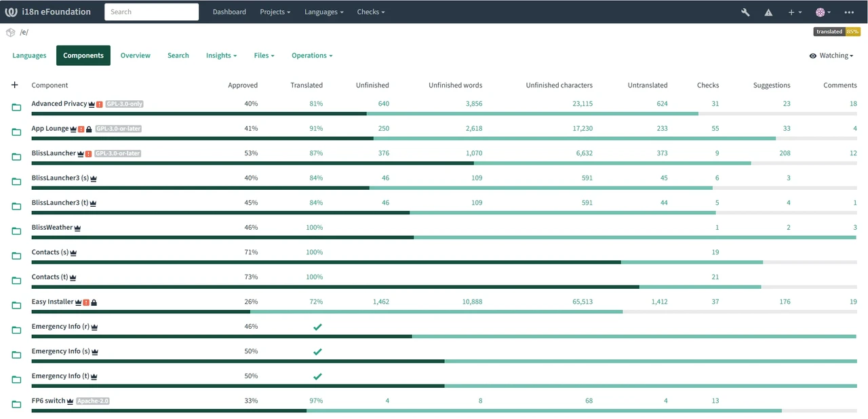Image resolution: width=868 pixels, height=419 pixels.
Task: Click red alert icon next to Advanced Privacy
Action: [99, 104]
